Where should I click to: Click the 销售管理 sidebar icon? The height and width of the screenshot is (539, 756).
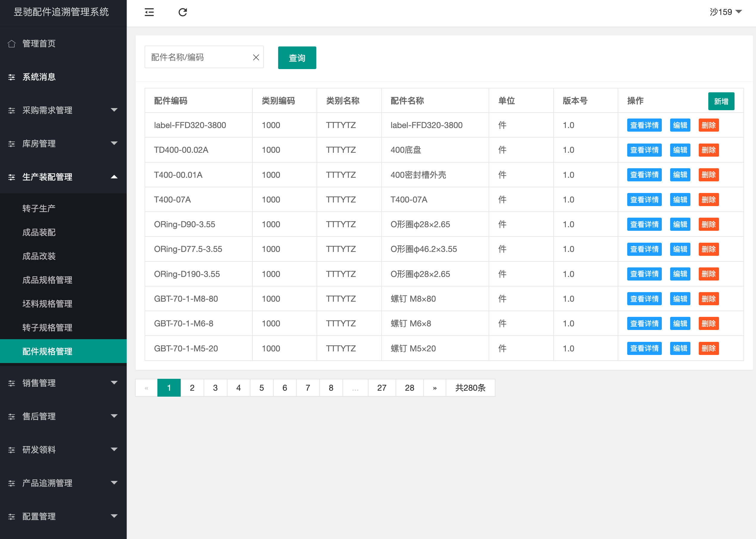point(12,383)
